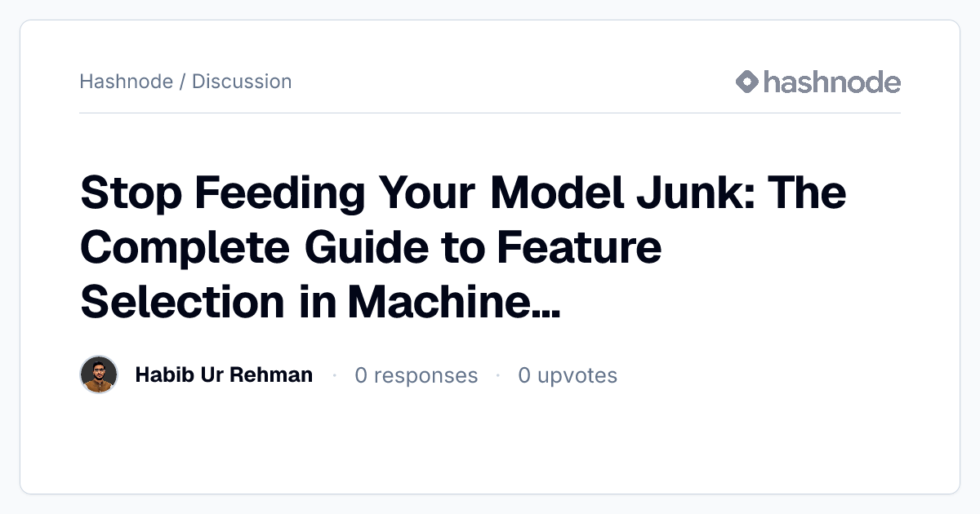Select "Discussion" in the breadcrumb

tap(242, 82)
